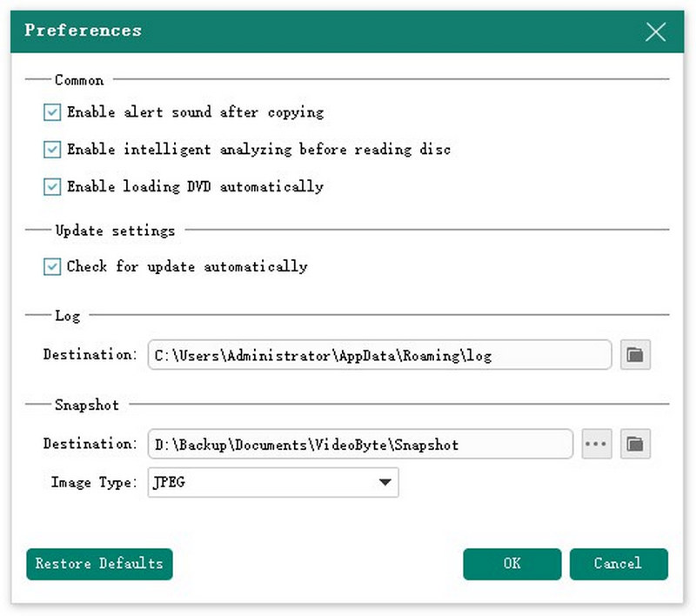This screenshot has height=616, width=696.
Task: Uncheck intelligent analyzing before reading disc
Action: (52, 150)
